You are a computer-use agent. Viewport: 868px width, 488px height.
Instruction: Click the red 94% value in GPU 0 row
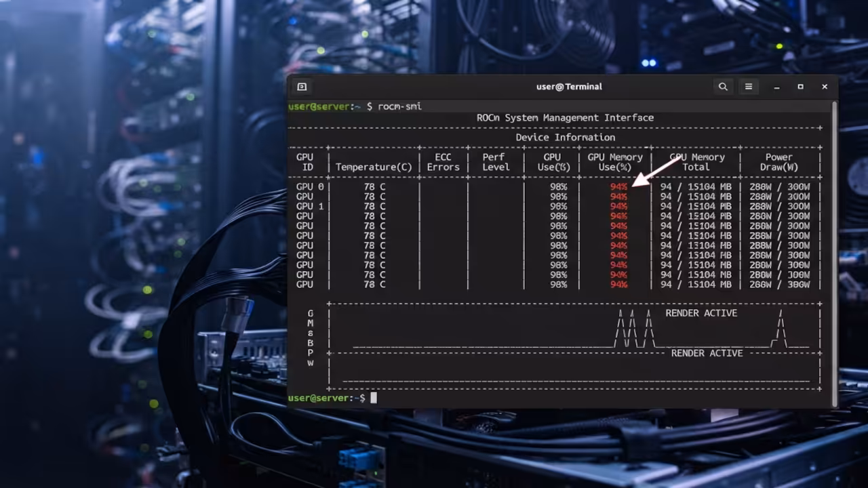click(x=618, y=187)
